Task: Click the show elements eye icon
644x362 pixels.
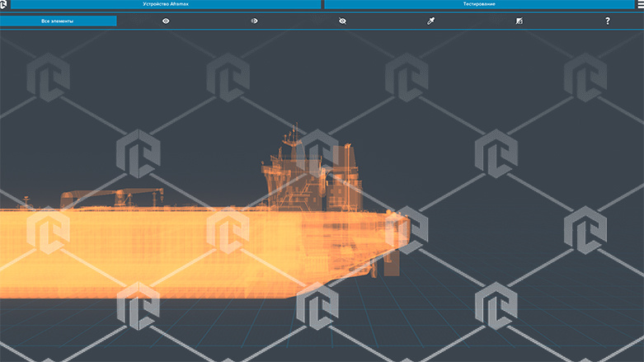Action: click(x=166, y=21)
